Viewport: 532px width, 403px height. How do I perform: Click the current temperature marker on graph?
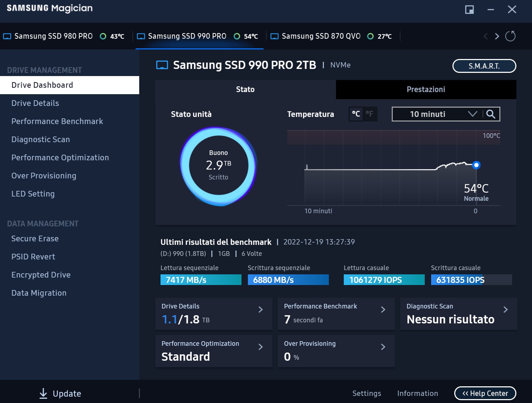click(x=477, y=165)
